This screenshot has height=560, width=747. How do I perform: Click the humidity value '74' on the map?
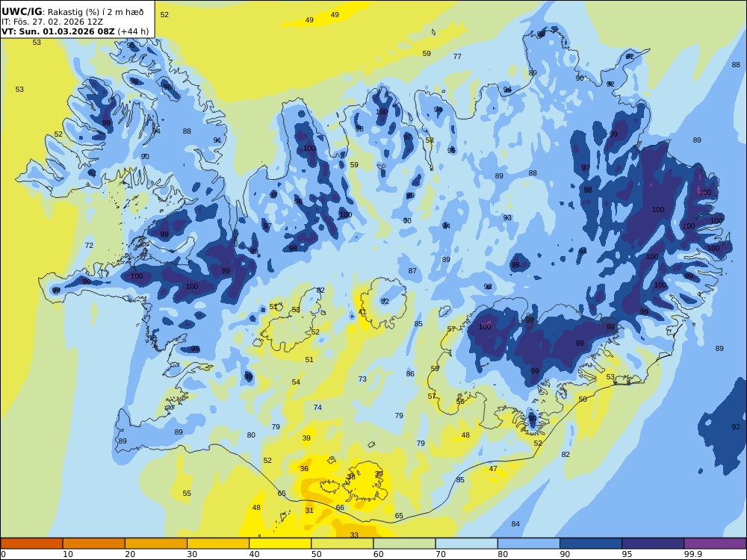[317, 407]
